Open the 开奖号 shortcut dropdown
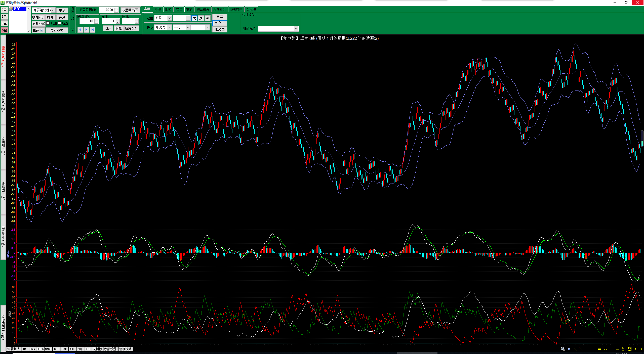 coord(170,27)
